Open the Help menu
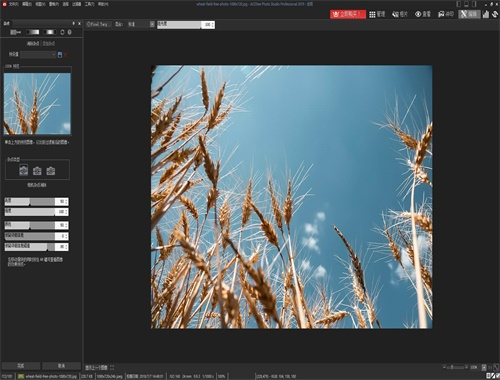500x380 pixels. pos(103,4)
